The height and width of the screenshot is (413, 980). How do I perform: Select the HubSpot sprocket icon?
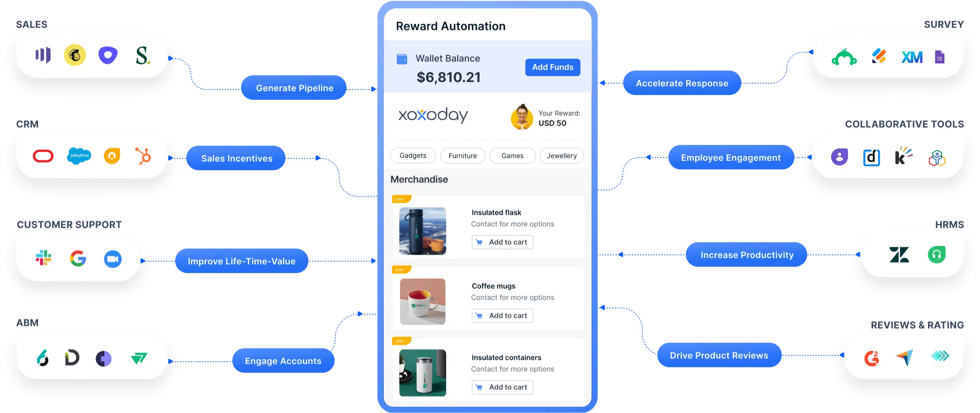coord(144,156)
